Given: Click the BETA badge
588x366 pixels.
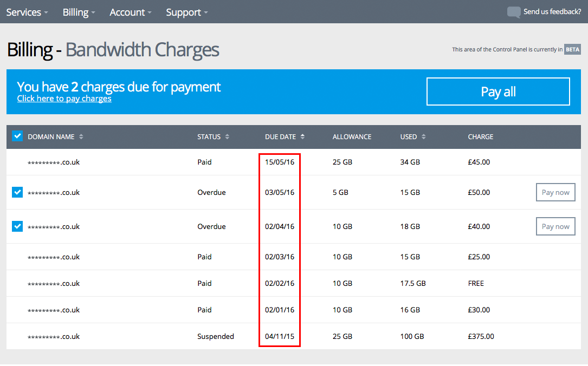Looking at the screenshot, I should tap(572, 49).
